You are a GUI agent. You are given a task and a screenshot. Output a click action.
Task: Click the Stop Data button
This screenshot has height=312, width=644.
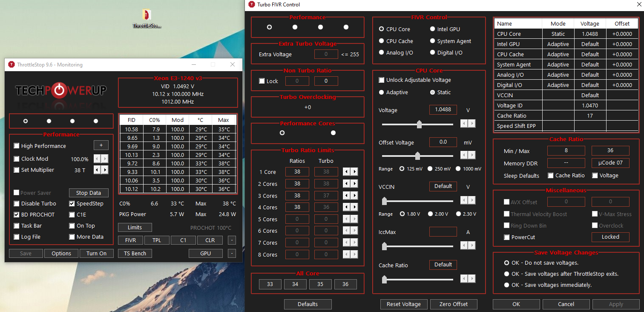pos(89,193)
